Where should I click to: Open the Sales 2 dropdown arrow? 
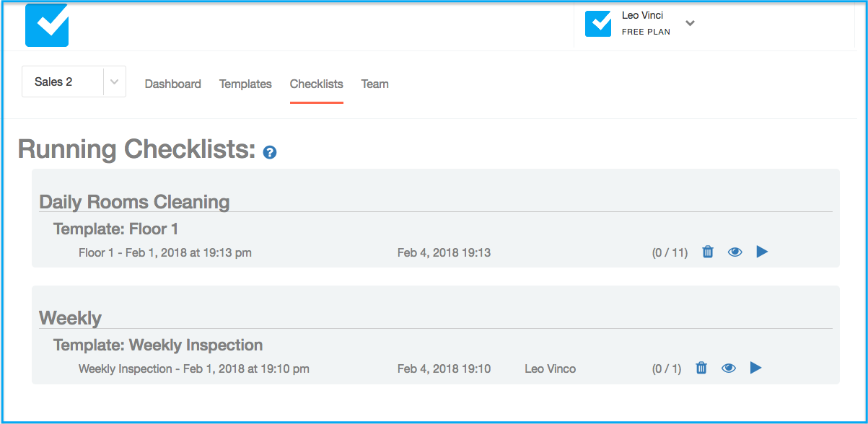[x=115, y=82]
